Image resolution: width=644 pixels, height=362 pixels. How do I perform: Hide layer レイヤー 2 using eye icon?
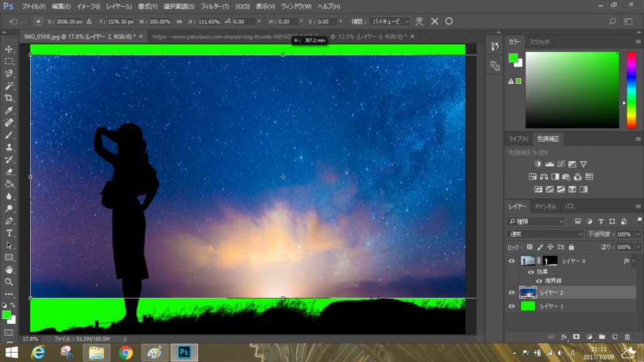(x=511, y=293)
